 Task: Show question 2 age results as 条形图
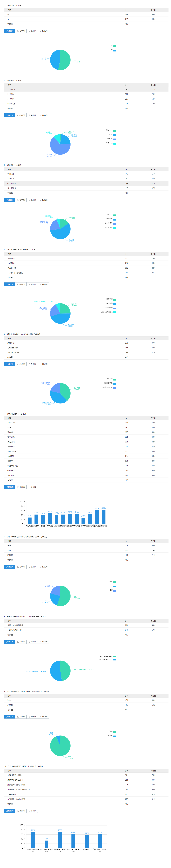tap(32, 115)
